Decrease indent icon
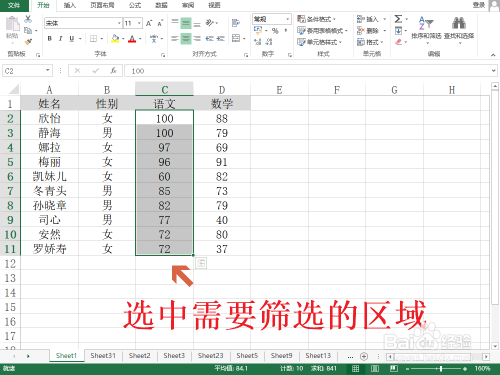The height and width of the screenshot is (375, 500). 209,39
